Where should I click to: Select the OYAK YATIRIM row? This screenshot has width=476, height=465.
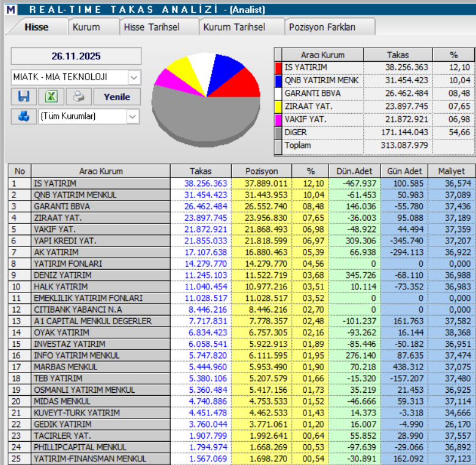coord(242,333)
